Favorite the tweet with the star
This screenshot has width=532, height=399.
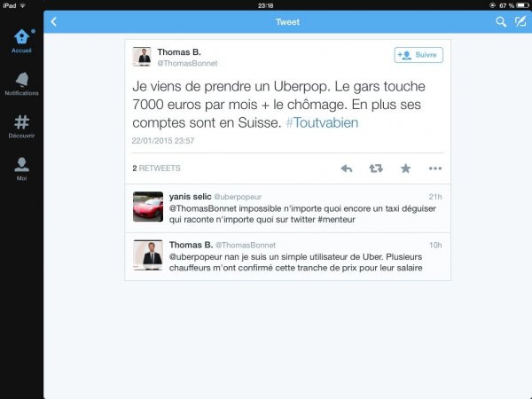(405, 168)
